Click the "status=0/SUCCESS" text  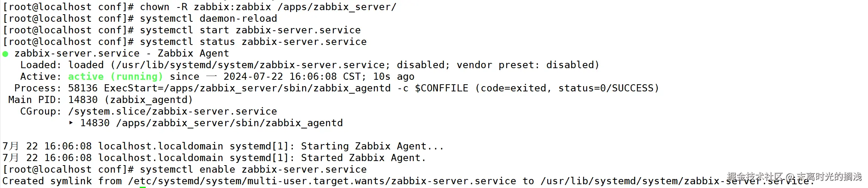point(605,88)
